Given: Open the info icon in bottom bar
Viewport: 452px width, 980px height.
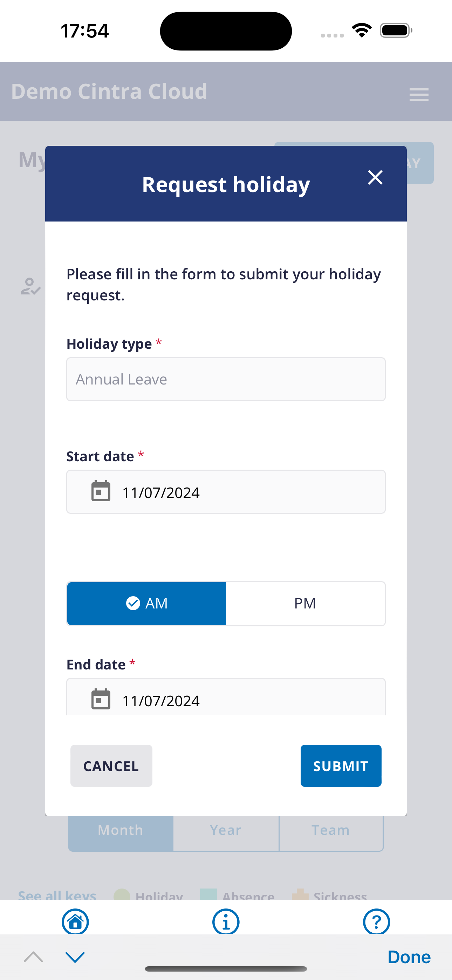Looking at the screenshot, I should tap(226, 921).
